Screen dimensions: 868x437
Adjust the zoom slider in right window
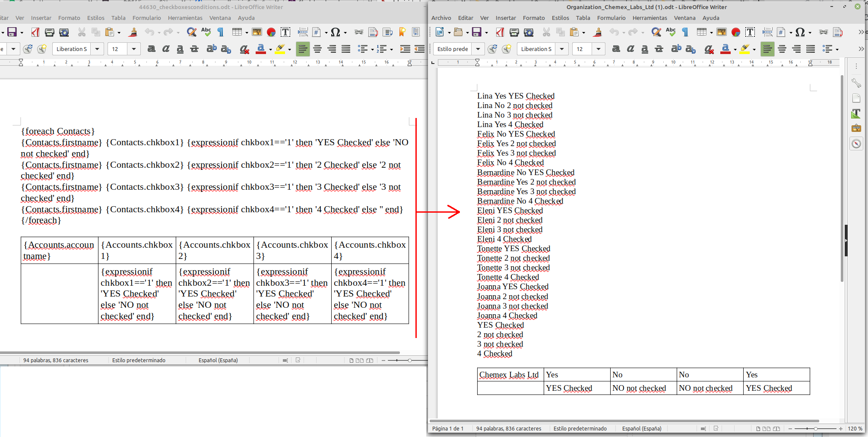coord(815,429)
